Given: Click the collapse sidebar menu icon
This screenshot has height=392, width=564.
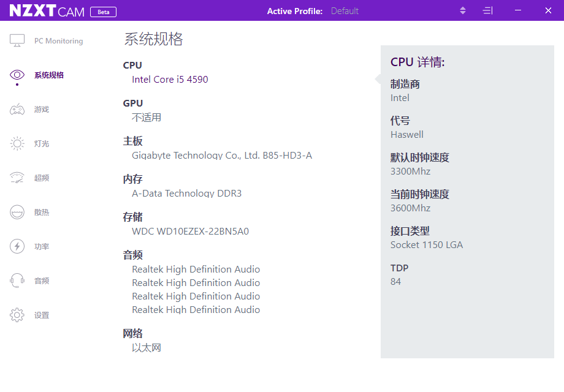Looking at the screenshot, I should pyautogui.click(x=487, y=10).
